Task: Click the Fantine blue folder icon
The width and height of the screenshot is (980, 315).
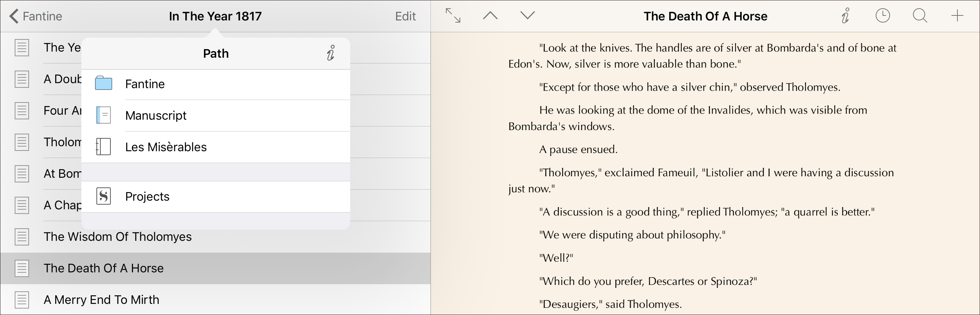Action: [104, 83]
